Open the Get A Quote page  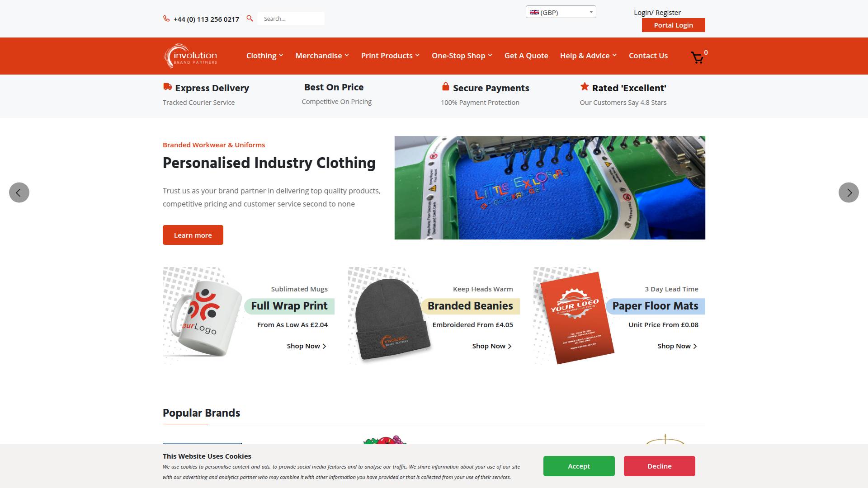pyautogui.click(x=526, y=56)
